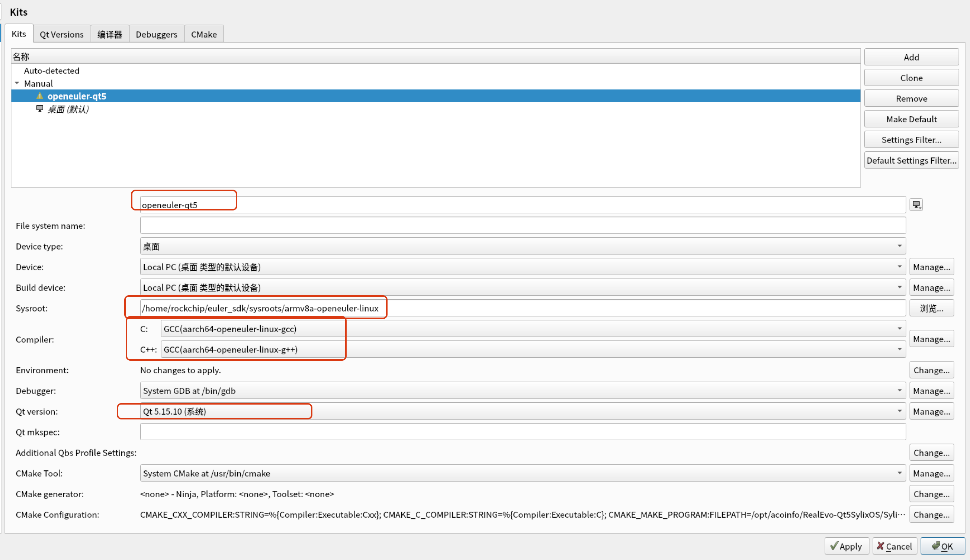The image size is (970, 560).
Task: Click the Clone kit button
Action: [911, 78]
